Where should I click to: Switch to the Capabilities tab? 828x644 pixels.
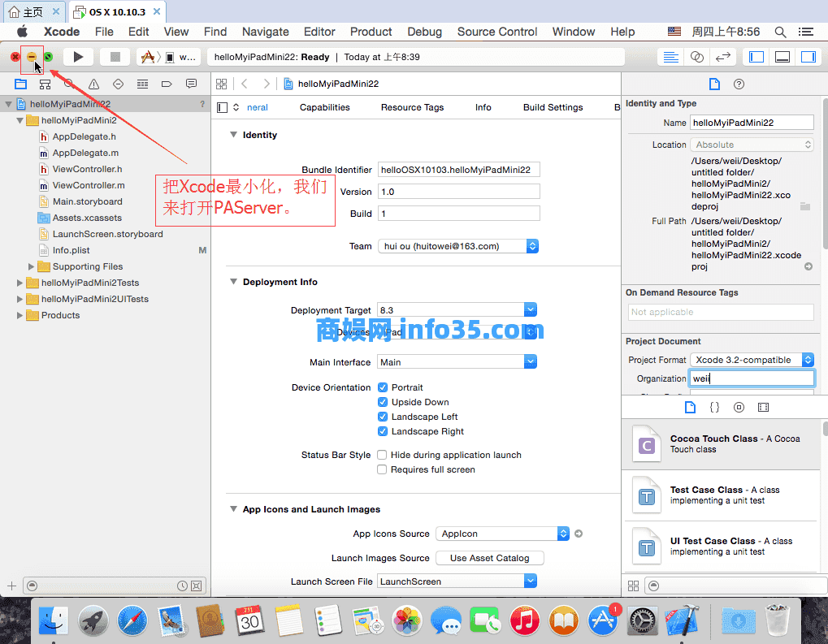coord(325,108)
